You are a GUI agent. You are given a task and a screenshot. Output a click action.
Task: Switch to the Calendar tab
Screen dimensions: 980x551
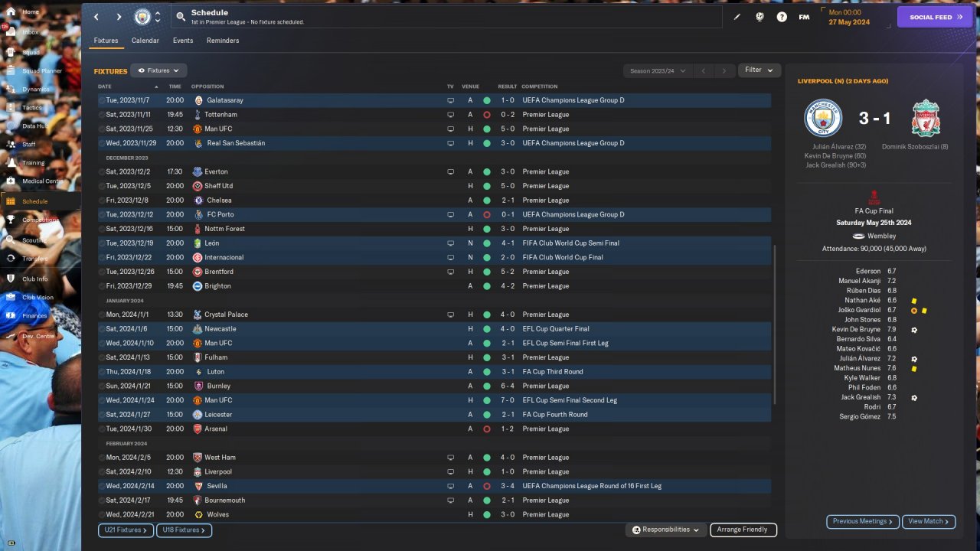145,41
